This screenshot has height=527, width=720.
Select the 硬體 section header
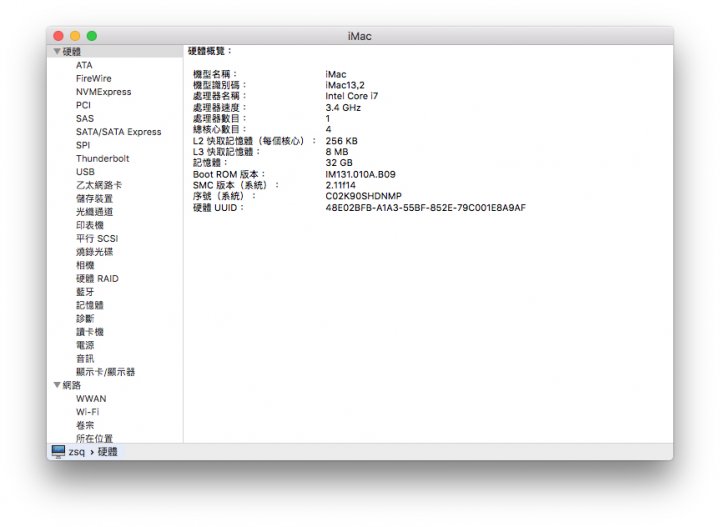[x=72, y=51]
